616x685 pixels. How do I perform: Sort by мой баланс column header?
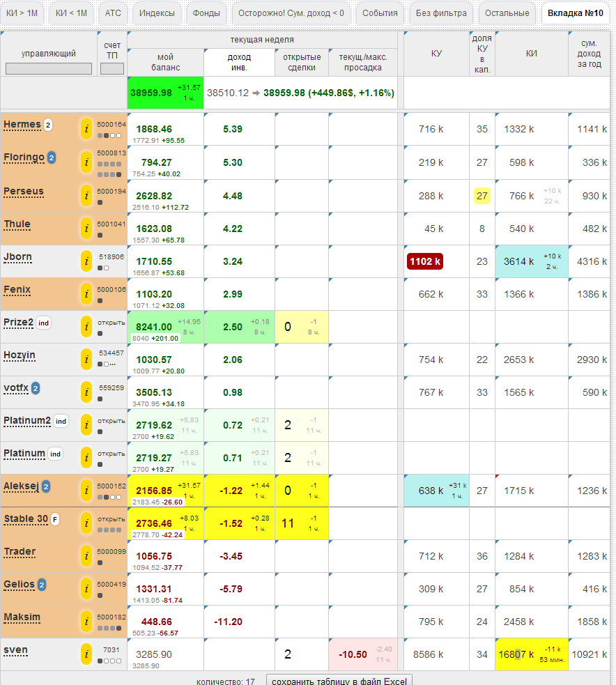(166, 62)
